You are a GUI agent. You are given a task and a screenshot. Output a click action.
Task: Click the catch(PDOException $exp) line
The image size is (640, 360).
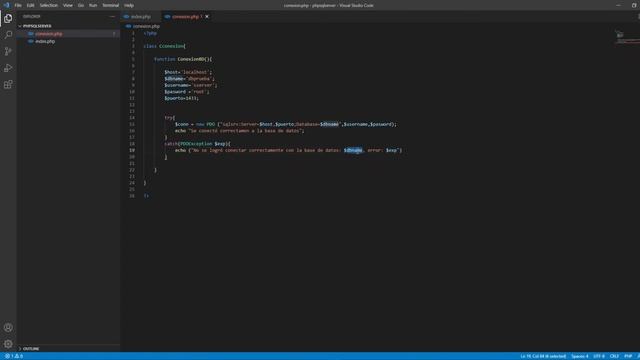198,144
